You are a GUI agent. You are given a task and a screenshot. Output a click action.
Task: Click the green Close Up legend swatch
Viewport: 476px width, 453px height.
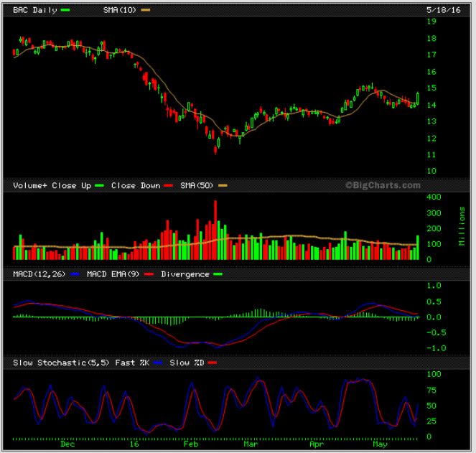point(99,185)
